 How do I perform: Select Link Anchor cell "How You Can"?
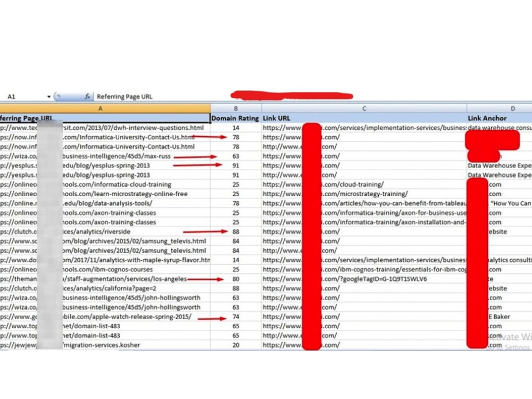click(x=500, y=203)
